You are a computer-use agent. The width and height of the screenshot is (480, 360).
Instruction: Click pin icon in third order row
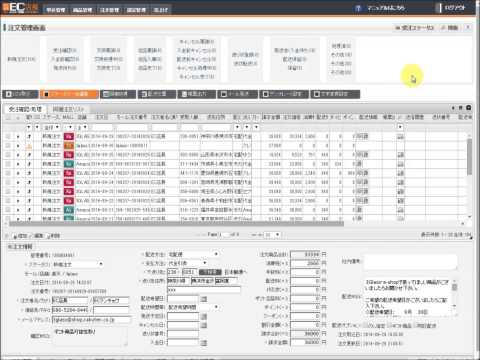(x=29, y=155)
